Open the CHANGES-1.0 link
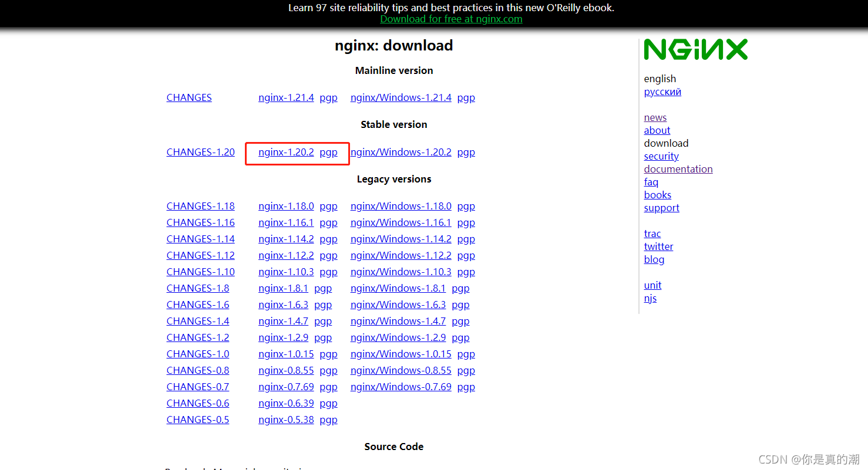The height and width of the screenshot is (470, 868). pyautogui.click(x=197, y=354)
